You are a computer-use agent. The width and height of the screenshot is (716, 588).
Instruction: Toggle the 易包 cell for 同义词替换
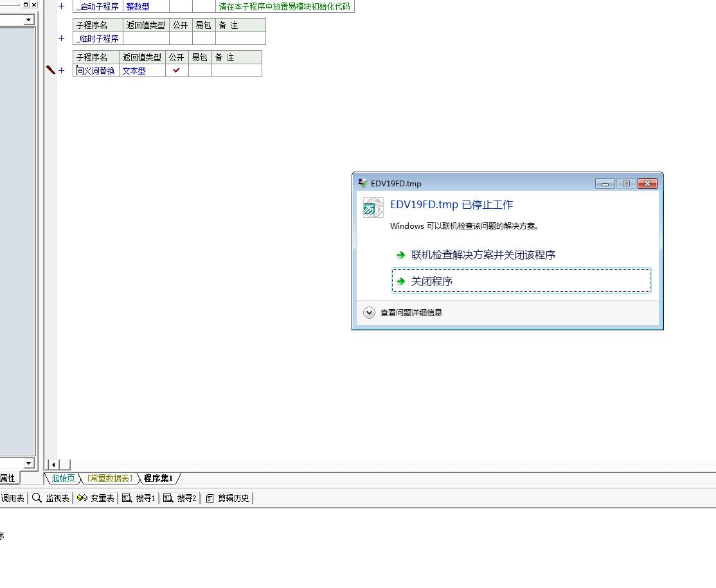coord(200,71)
